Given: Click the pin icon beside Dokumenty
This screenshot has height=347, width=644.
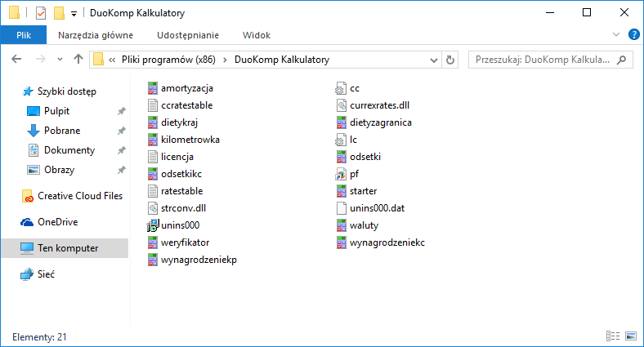Looking at the screenshot, I should click(122, 150).
